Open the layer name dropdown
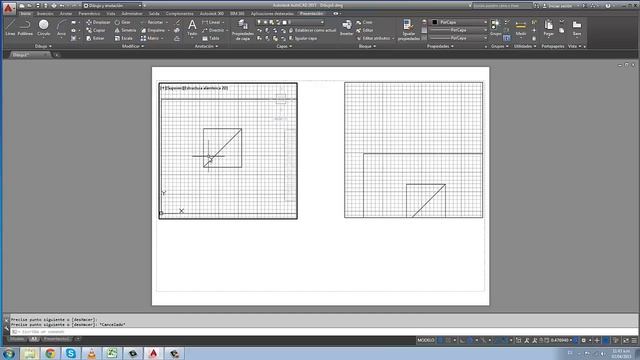The width and height of the screenshot is (640, 360). click(x=290, y=22)
